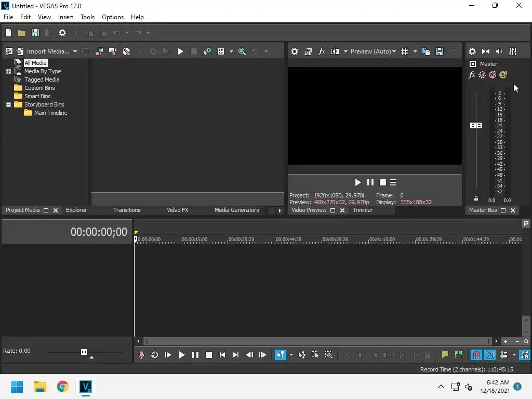Toggle Dim Output speaker icon
Screen dimensions: 532x399
[x=499, y=51]
